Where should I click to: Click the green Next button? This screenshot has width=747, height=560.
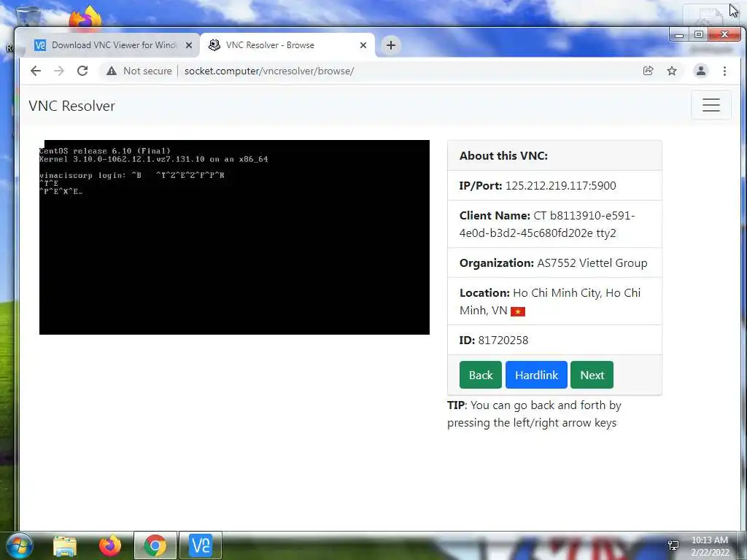point(592,375)
